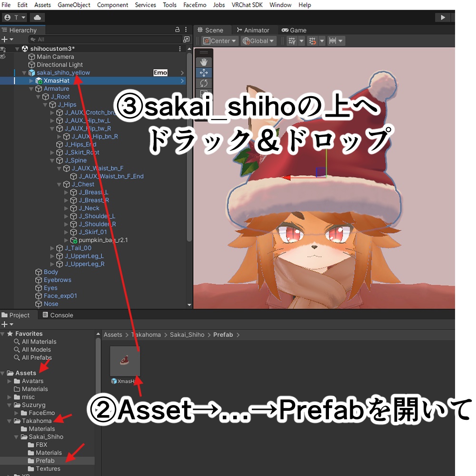Expand the XmasHat object
Image resolution: width=476 pixels, height=476 pixels.
[x=31, y=81]
